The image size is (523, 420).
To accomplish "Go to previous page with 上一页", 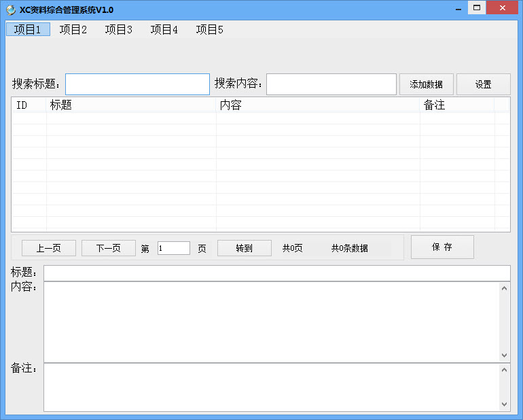I will pyautogui.click(x=49, y=248).
